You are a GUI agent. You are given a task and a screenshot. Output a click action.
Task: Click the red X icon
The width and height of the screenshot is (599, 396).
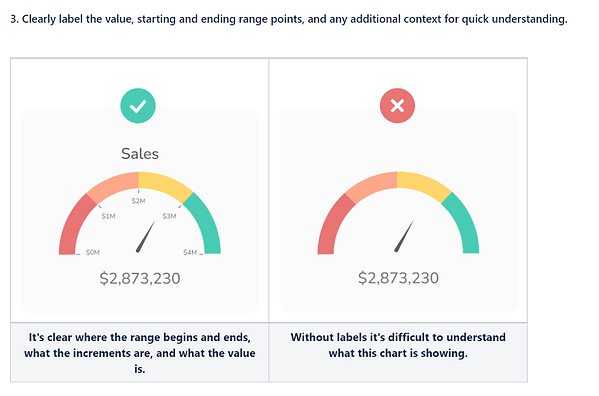[397, 106]
